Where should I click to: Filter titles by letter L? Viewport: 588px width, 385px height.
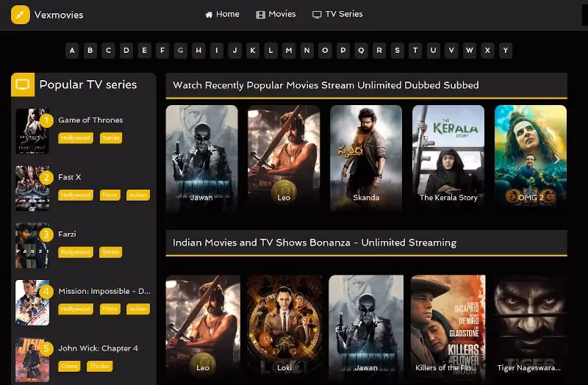click(x=270, y=50)
